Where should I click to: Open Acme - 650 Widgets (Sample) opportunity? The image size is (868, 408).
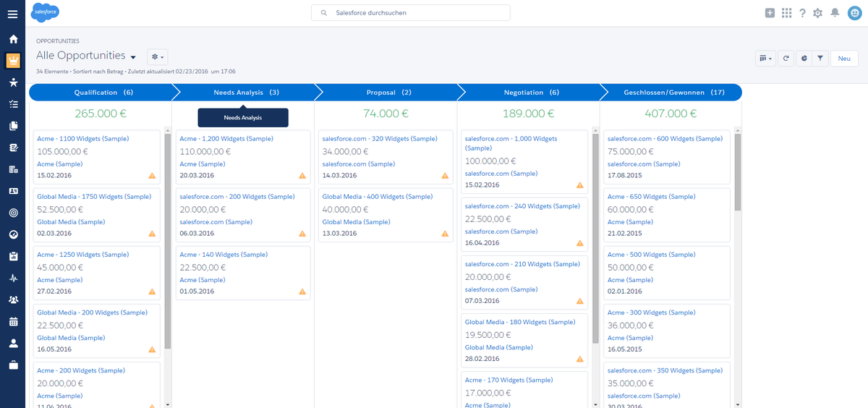(652, 196)
